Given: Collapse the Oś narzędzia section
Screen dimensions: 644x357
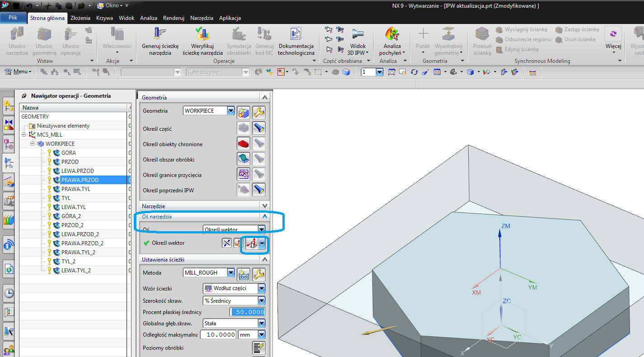Looking at the screenshot, I should pyautogui.click(x=265, y=217).
